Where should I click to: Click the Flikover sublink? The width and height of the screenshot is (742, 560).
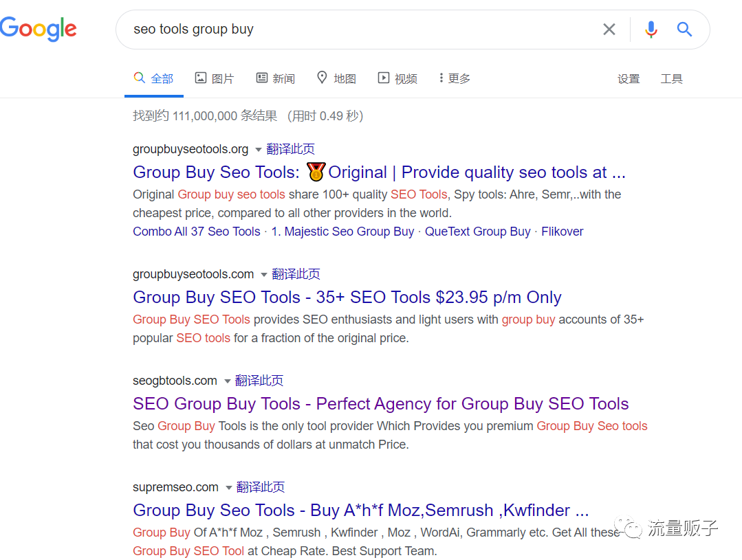[562, 232]
